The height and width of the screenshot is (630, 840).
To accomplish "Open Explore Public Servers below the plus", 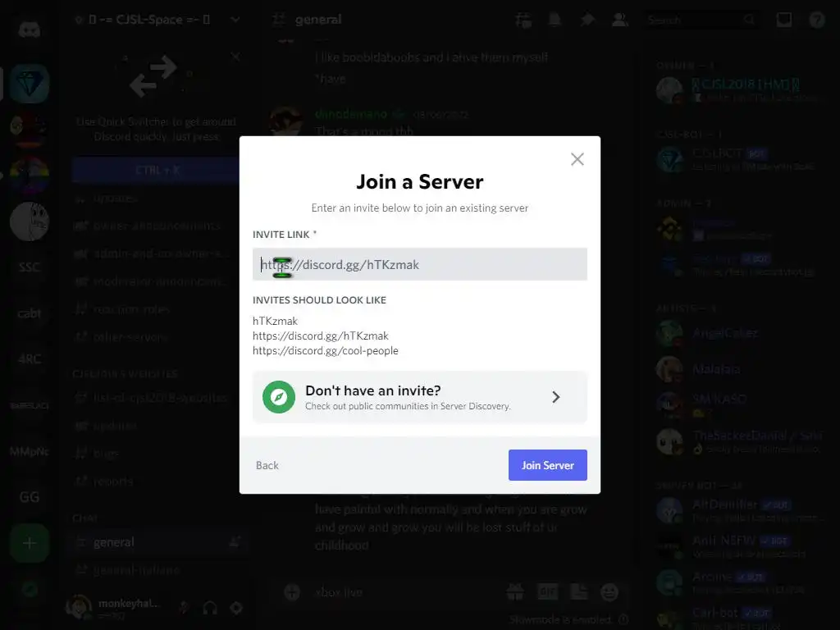I will (30, 589).
